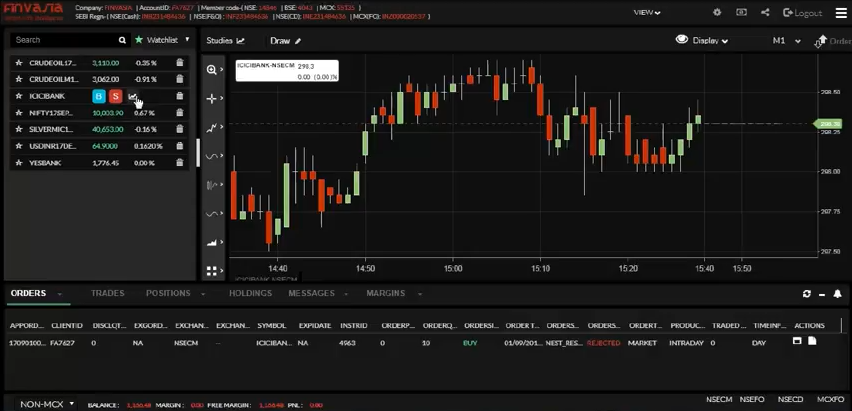Choose the line chart type tool

point(212,128)
